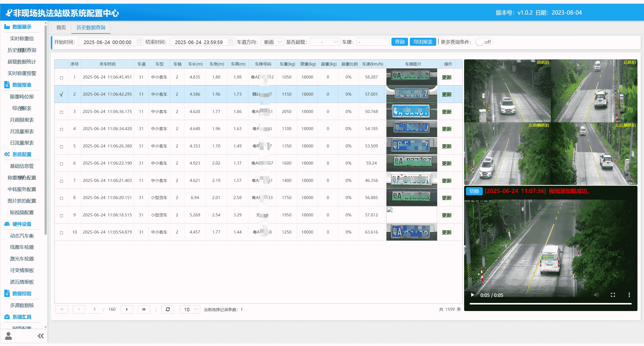Open start time calendar picker icon
The image size is (644, 346).
click(x=139, y=42)
